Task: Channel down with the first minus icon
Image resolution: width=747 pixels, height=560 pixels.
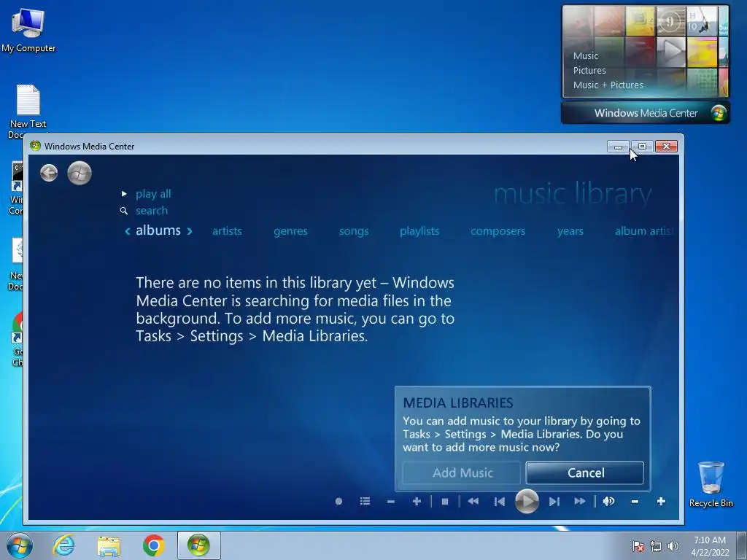Action: [391, 502]
